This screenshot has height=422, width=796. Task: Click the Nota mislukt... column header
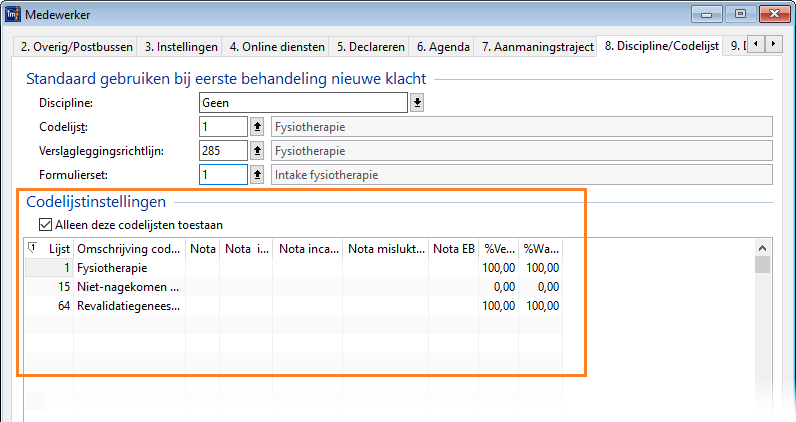(386, 249)
